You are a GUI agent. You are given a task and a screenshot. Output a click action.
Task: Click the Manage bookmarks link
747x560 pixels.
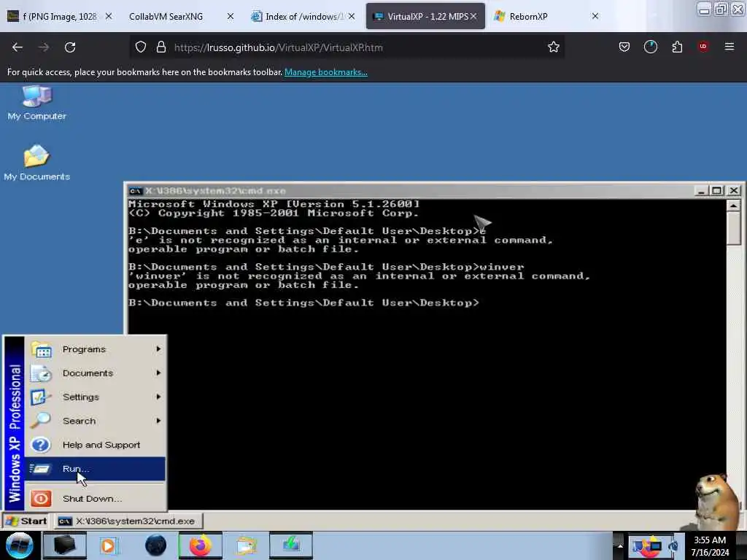click(326, 72)
